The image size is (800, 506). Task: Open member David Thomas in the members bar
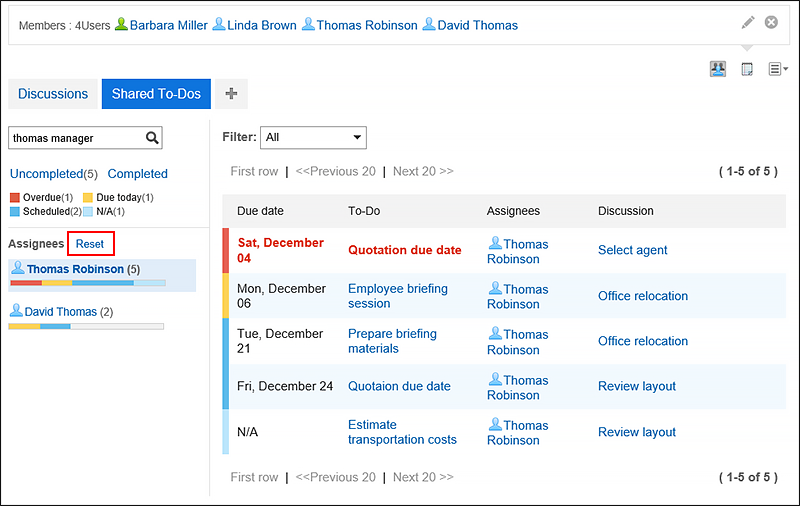[x=478, y=26]
